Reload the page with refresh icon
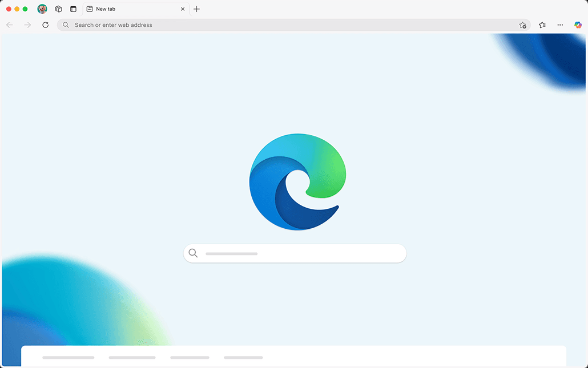 [45, 25]
